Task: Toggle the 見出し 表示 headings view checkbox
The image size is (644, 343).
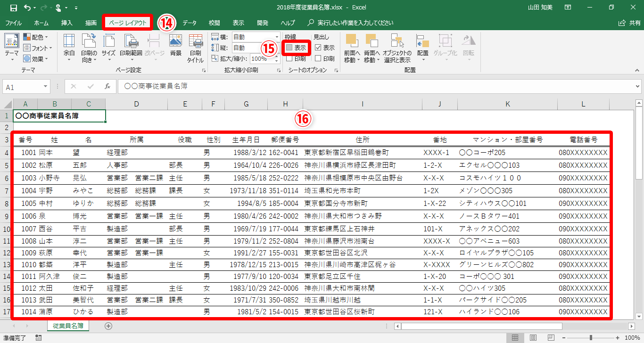Action: (x=318, y=48)
